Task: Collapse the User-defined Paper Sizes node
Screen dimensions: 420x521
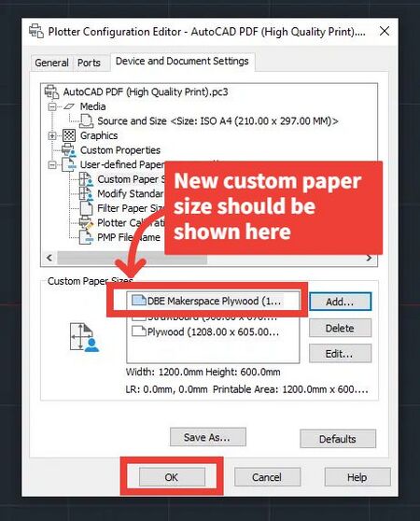Action: point(51,165)
